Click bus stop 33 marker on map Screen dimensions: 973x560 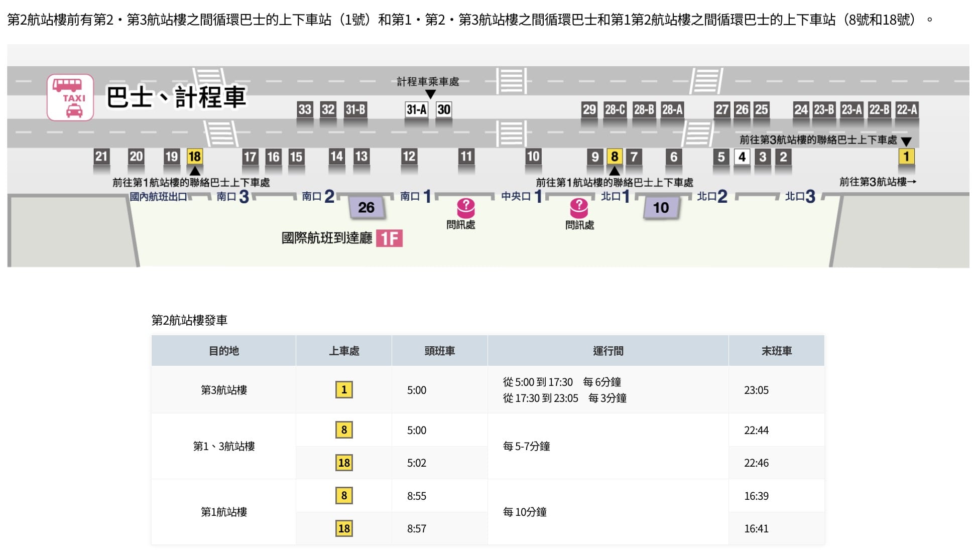click(305, 109)
